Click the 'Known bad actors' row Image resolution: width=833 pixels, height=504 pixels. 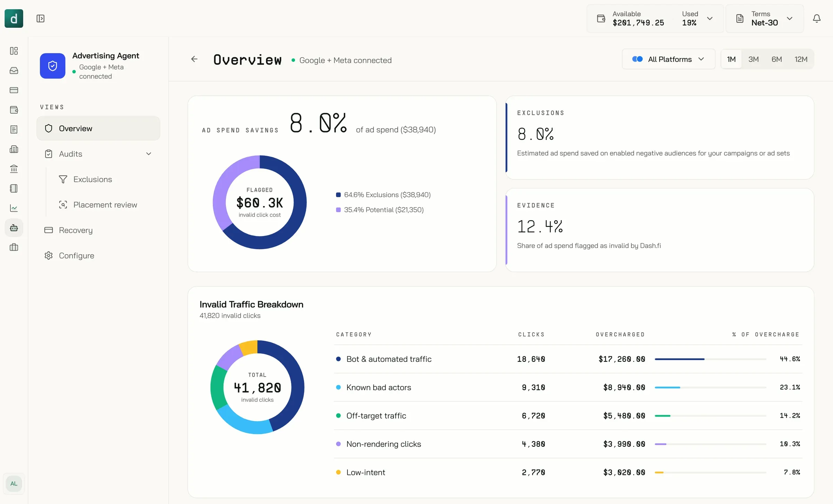pyautogui.click(x=568, y=387)
